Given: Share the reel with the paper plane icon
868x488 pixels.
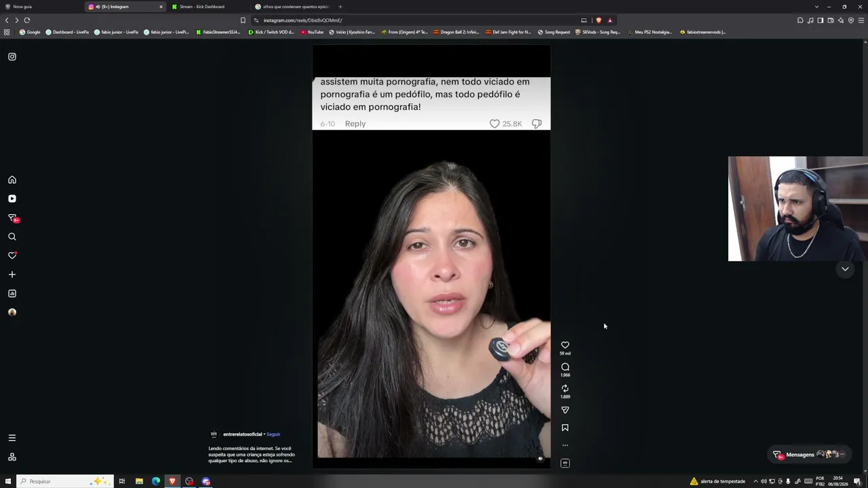Looking at the screenshot, I should [x=565, y=410].
